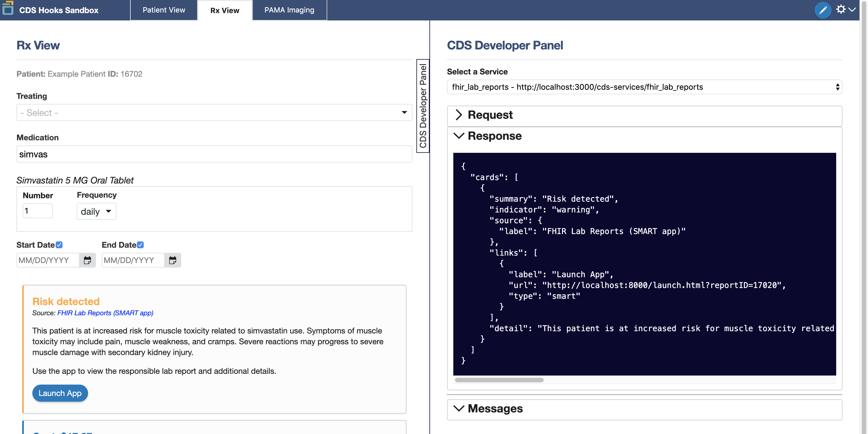Viewport: 868px width, 434px height.
Task: Click the Request section chevron icon
Action: [x=459, y=115]
